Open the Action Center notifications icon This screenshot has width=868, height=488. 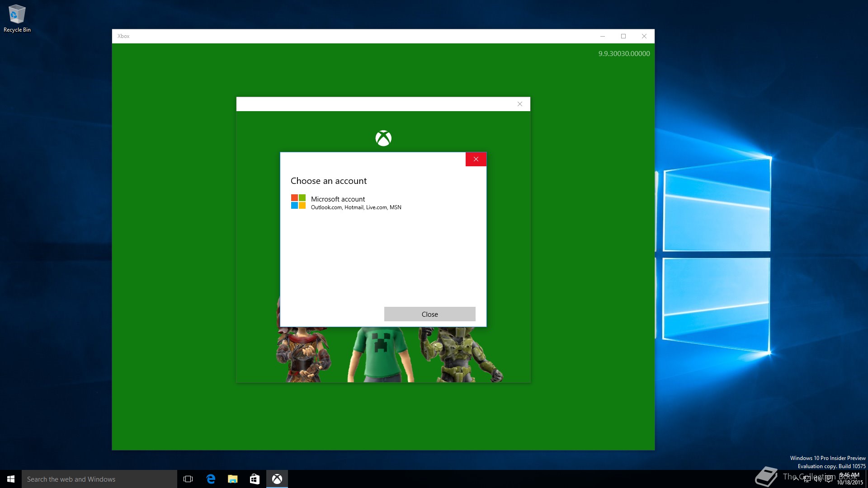coord(829,479)
